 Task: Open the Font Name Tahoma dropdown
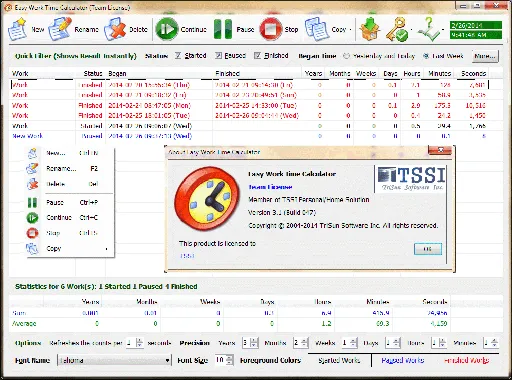point(114,360)
